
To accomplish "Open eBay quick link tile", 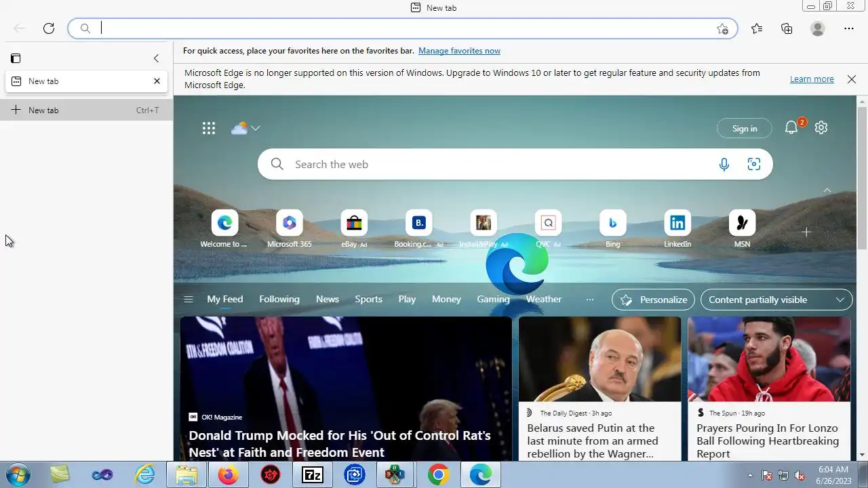I will pos(354,230).
